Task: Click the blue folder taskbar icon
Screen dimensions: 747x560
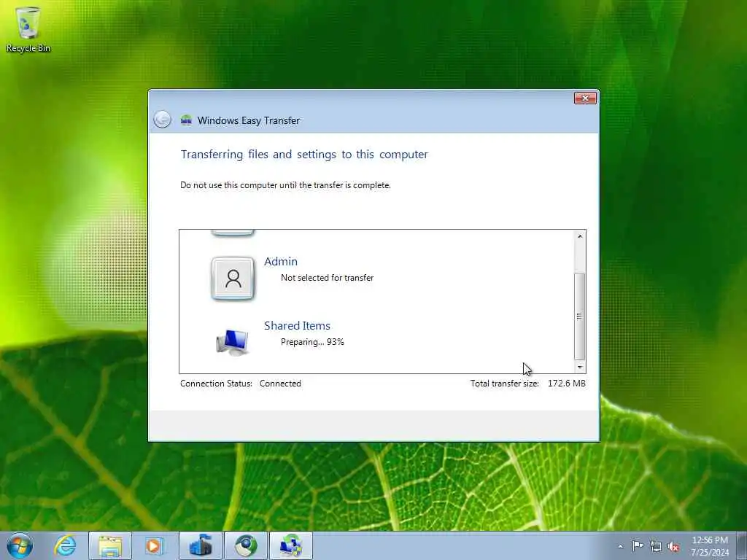Action: click(x=201, y=545)
